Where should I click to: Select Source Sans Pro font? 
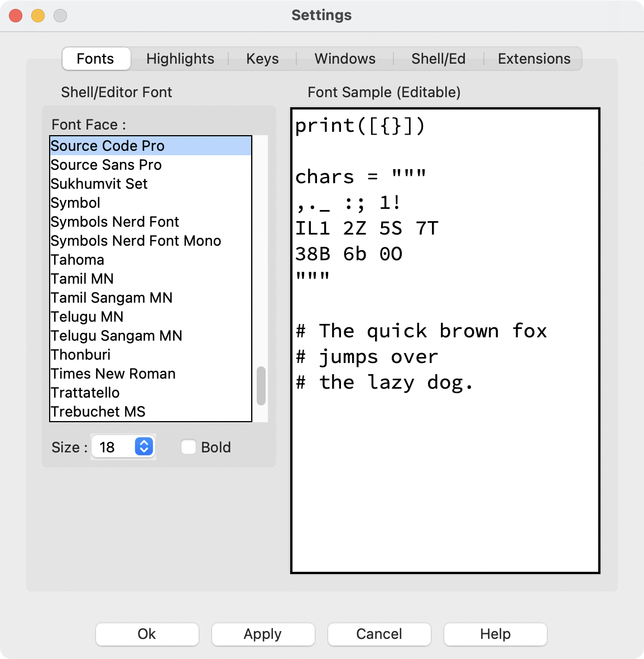[x=105, y=165]
